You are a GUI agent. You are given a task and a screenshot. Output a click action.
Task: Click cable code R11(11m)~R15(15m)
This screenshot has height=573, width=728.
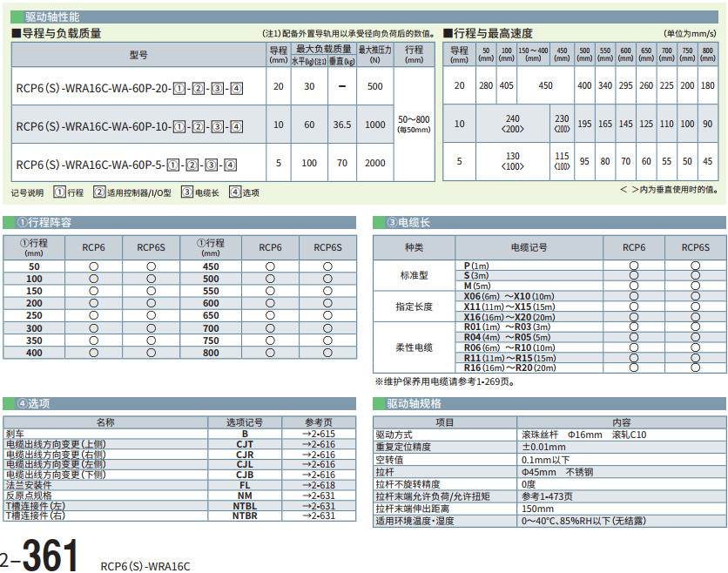pos(509,358)
